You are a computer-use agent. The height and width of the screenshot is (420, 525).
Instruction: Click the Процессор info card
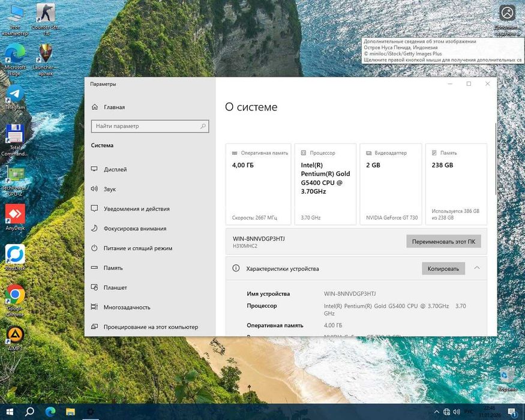[x=325, y=184]
